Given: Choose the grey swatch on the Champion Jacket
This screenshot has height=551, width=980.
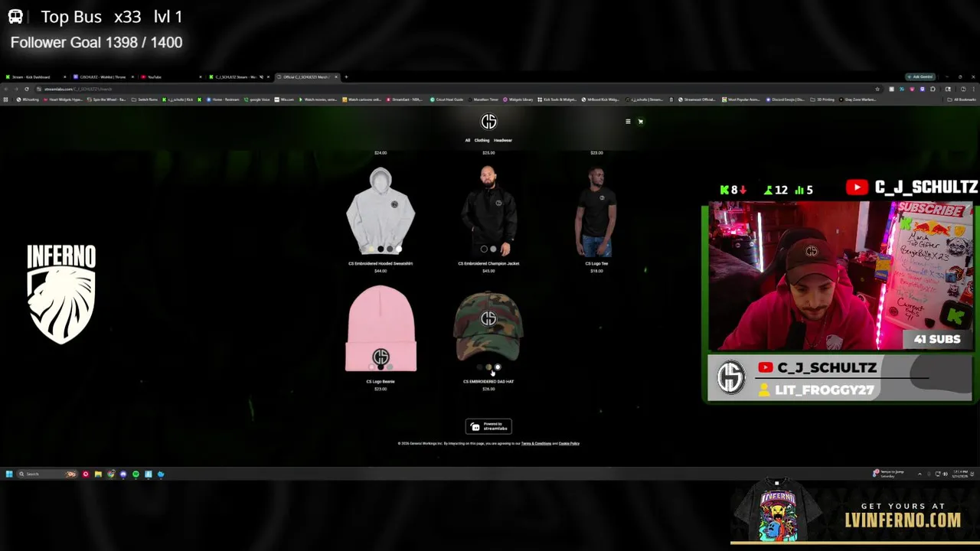Looking at the screenshot, I should coord(493,249).
